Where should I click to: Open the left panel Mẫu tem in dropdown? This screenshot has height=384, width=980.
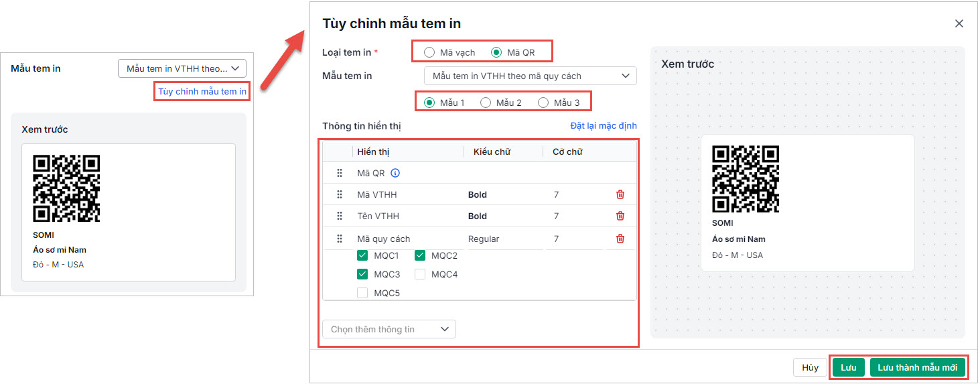182,68
